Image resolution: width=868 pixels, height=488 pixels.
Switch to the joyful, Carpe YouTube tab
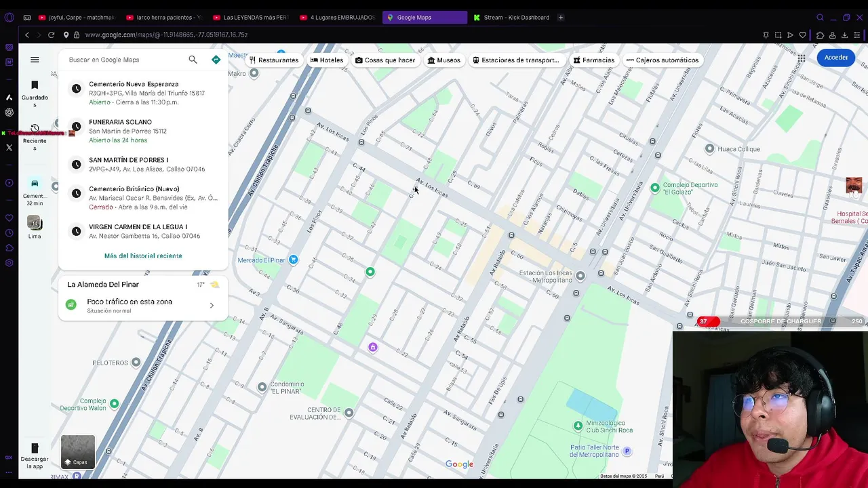77,18
